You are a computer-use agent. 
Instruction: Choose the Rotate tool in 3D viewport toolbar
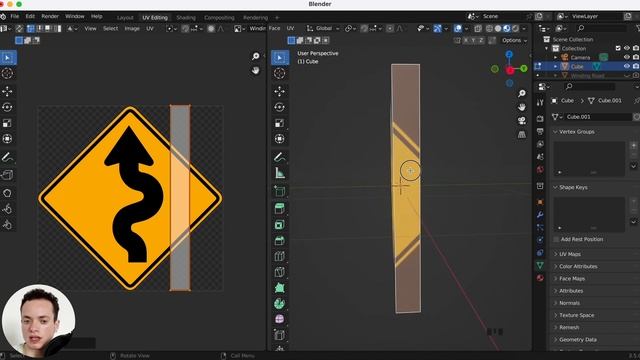(280, 107)
